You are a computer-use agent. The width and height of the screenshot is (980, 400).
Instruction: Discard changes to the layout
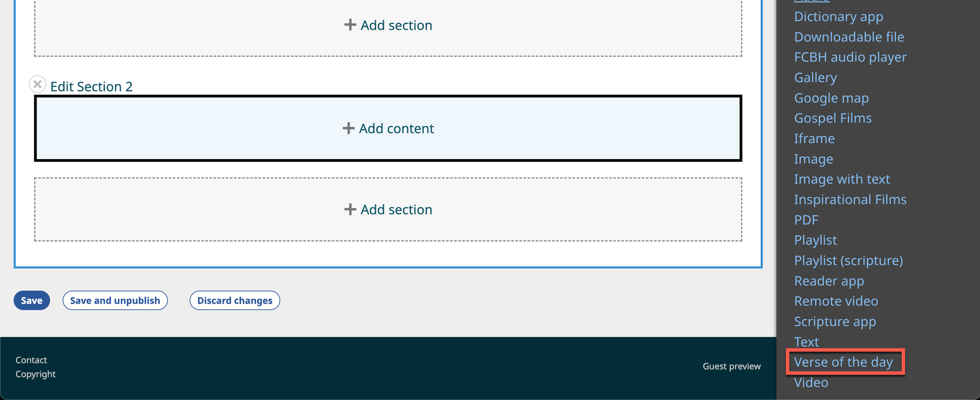point(234,300)
